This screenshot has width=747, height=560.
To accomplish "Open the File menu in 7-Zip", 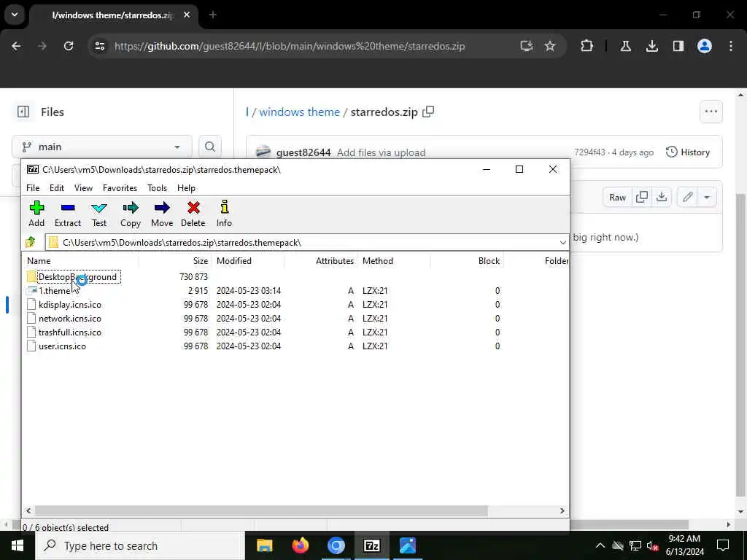I will (x=33, y=188).
